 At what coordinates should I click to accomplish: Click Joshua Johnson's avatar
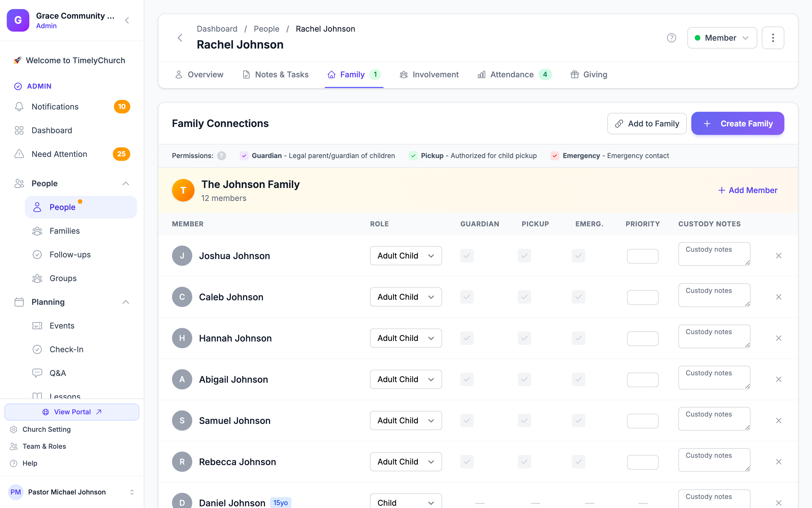tap(182, 256)
